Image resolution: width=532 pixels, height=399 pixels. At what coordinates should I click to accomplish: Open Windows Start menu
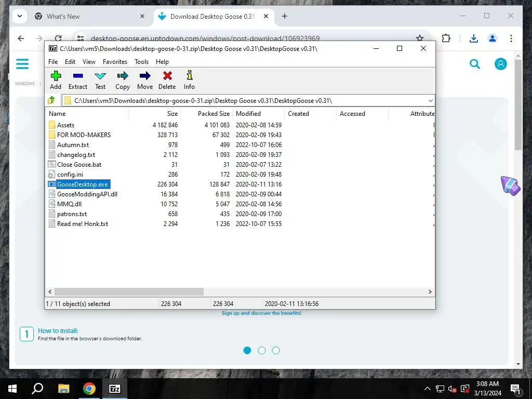click(12, 389)
